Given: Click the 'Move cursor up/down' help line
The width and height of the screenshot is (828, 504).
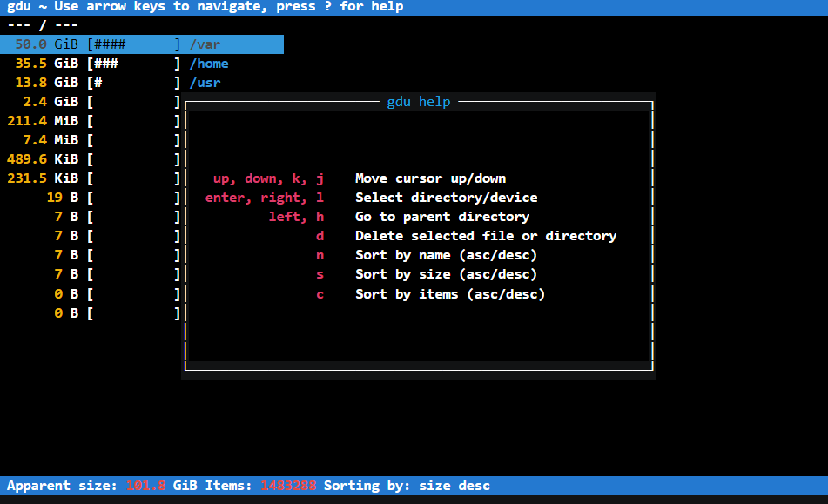Looking at the screenshot, I should coord(430,178).
